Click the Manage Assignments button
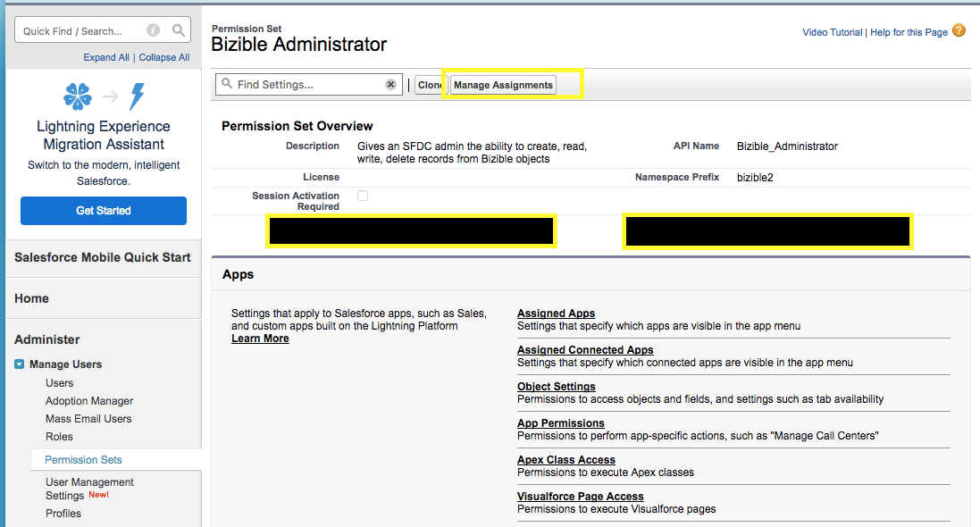Image resolution: width=980 pixels, height=527 pixels. click(505, 84)
